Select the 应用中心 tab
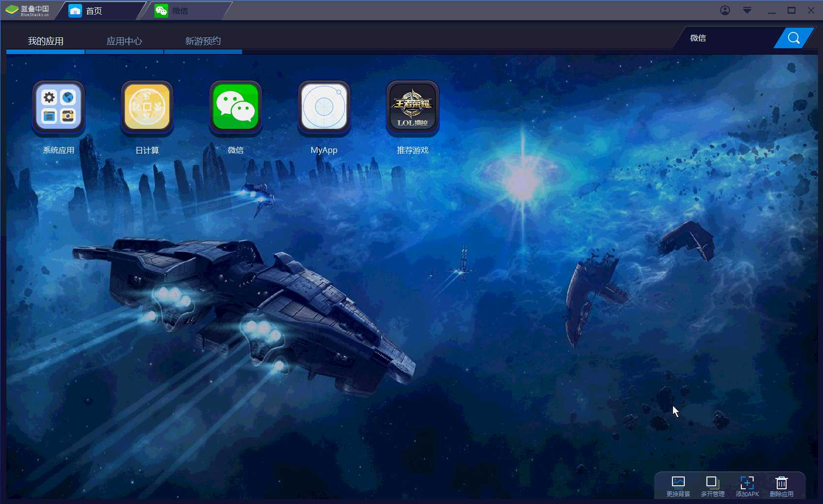 (124, 41)
